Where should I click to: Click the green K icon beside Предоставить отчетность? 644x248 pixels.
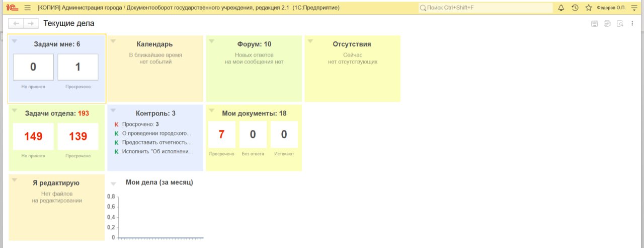[116, 143]
